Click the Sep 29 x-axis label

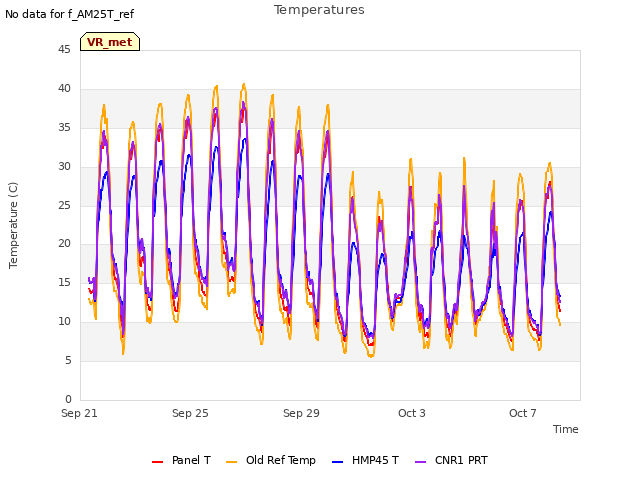301,413
